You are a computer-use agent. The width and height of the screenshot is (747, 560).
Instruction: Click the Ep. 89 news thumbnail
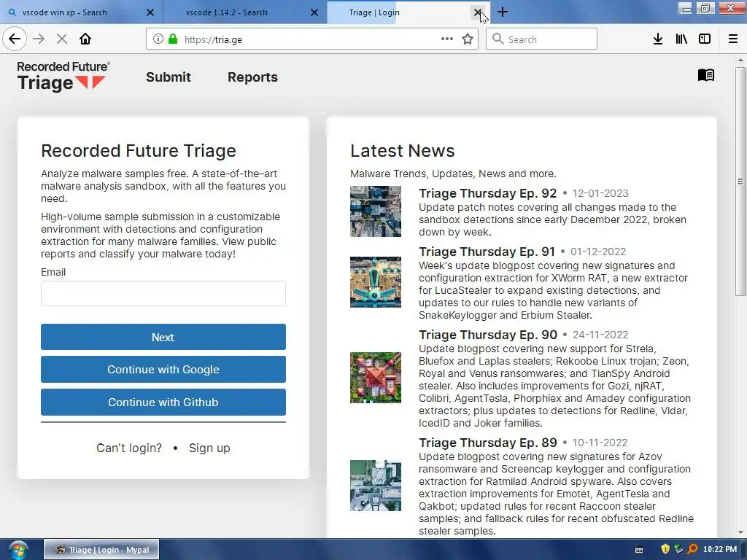click(x=376, y=486)
